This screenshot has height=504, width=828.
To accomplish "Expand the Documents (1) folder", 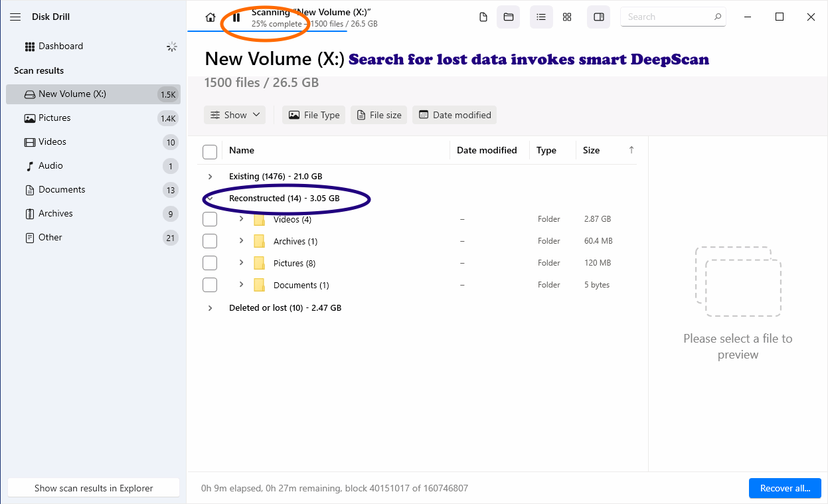I will 241,284.
